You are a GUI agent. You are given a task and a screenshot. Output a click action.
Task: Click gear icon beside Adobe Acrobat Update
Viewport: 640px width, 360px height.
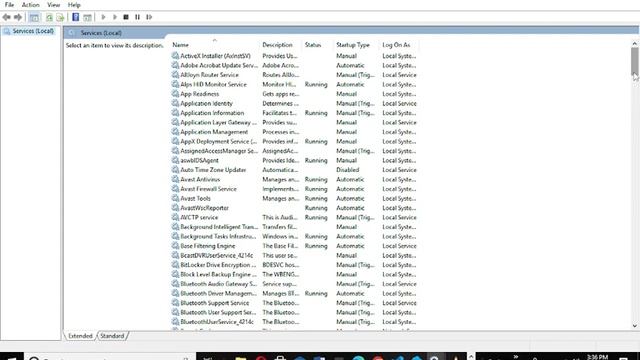[x=175, y=65]
